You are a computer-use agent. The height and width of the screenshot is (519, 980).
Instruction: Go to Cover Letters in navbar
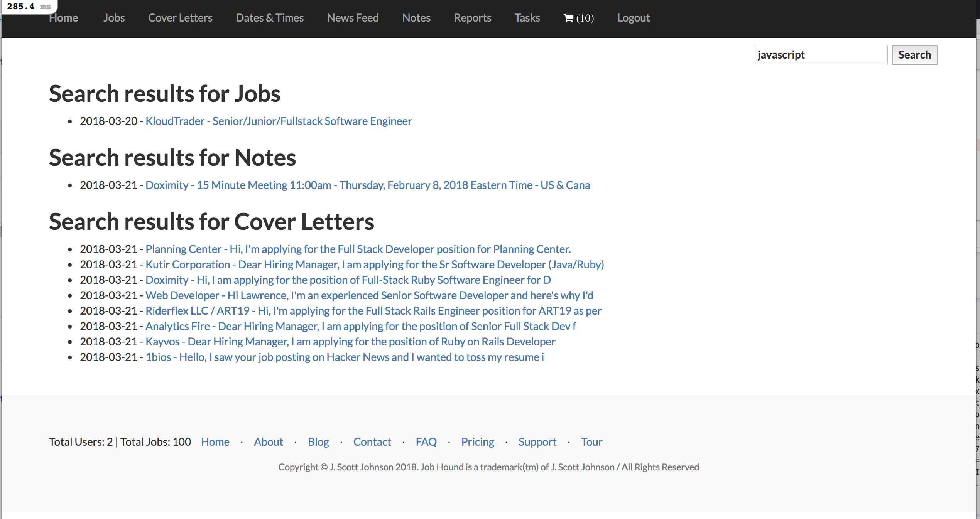(180, 18)
